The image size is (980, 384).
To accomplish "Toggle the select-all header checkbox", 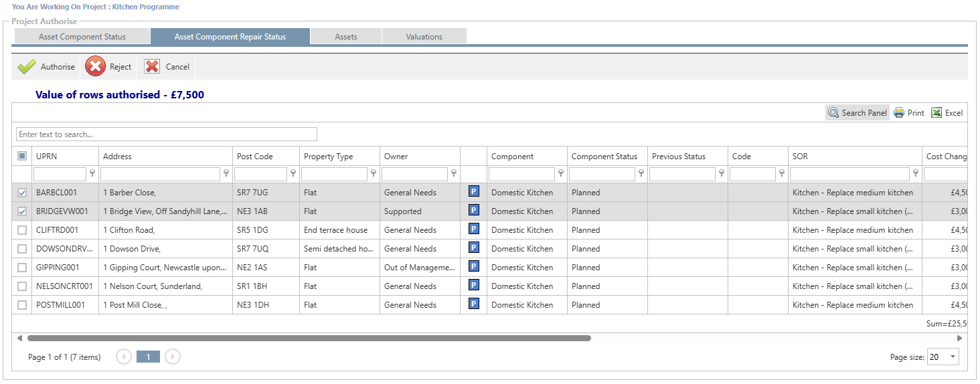I will pyautogui.click(x=22, y=157).
